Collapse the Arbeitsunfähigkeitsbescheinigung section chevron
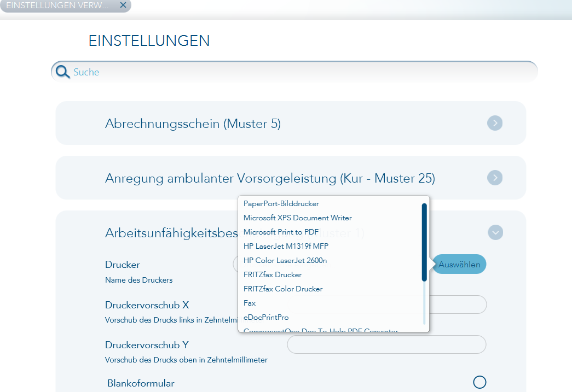This screenshot has height=392, width=572. click(x=495, y=232)
